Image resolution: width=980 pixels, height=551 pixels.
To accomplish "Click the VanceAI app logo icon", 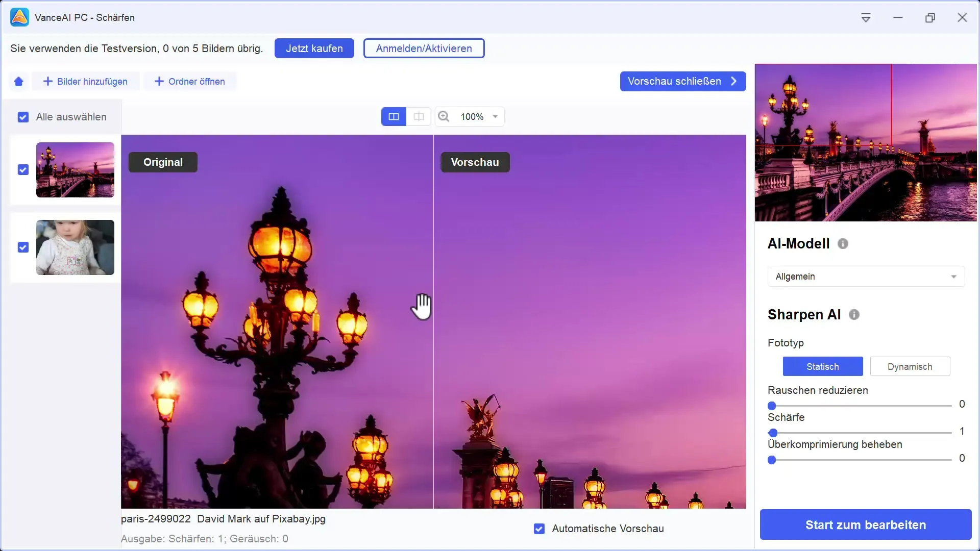I will (x=19, y=17).
